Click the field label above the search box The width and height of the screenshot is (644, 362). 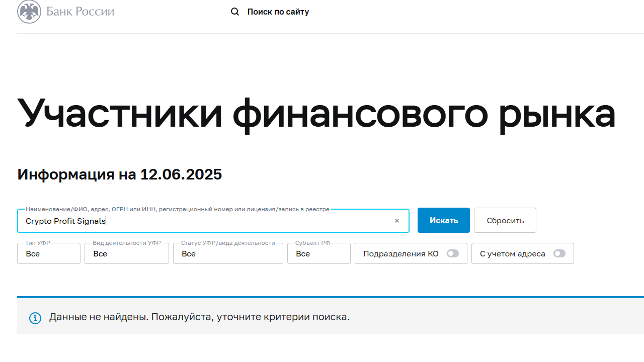pos(177,209)
